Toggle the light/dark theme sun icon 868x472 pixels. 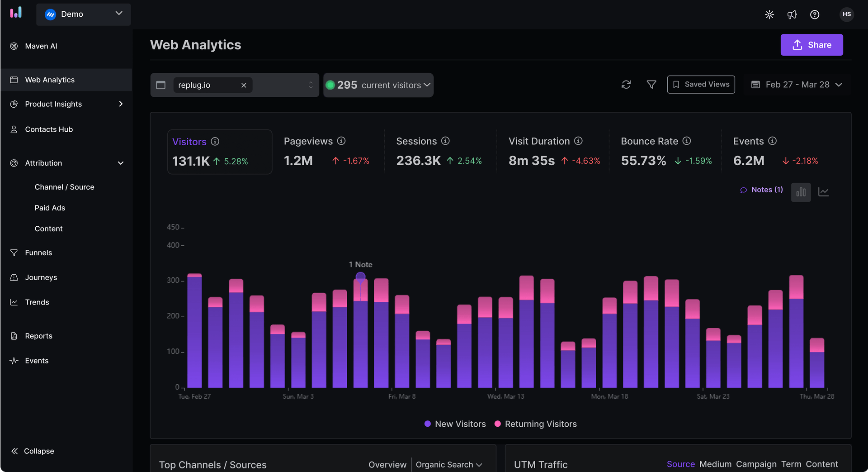tap(769, 14)
